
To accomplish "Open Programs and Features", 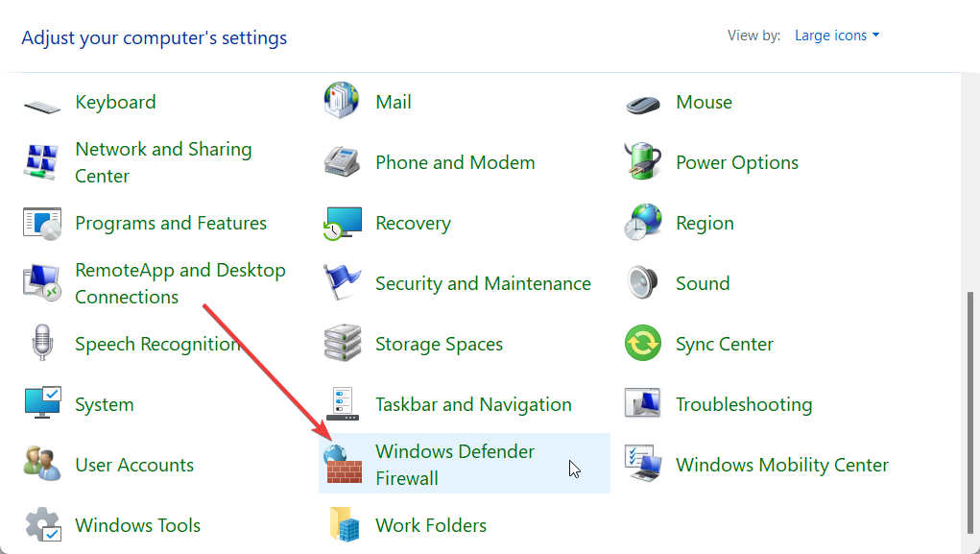I will tap(171, 223).
